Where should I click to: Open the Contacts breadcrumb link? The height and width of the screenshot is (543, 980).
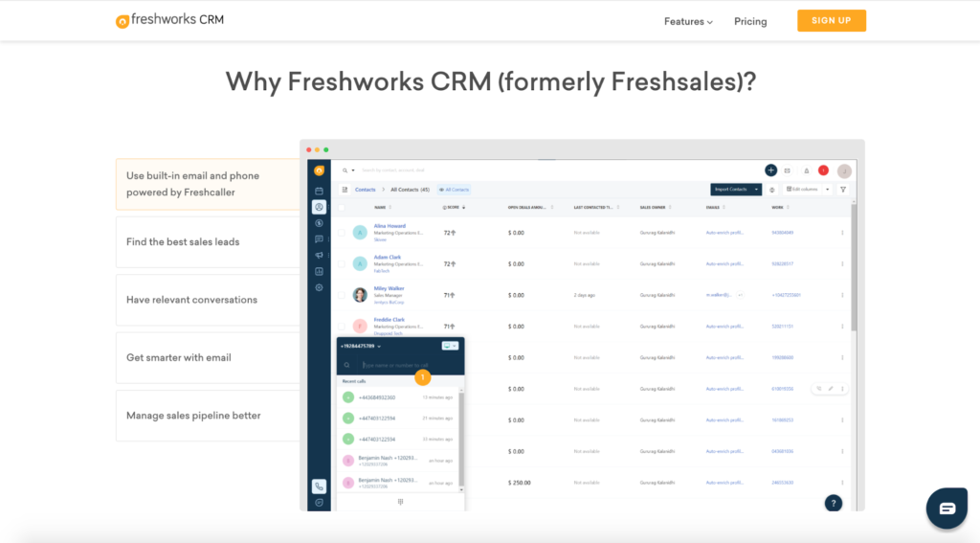pos(365,190)
